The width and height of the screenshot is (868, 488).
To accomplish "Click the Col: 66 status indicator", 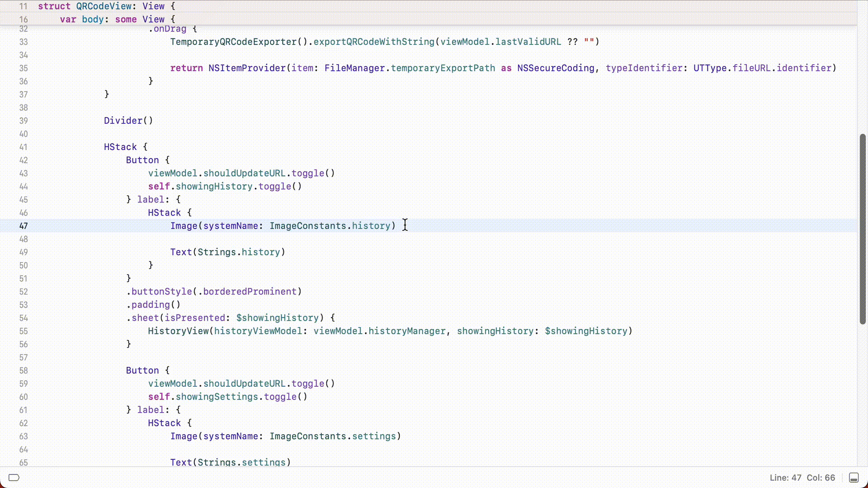I will click(821, 478).
